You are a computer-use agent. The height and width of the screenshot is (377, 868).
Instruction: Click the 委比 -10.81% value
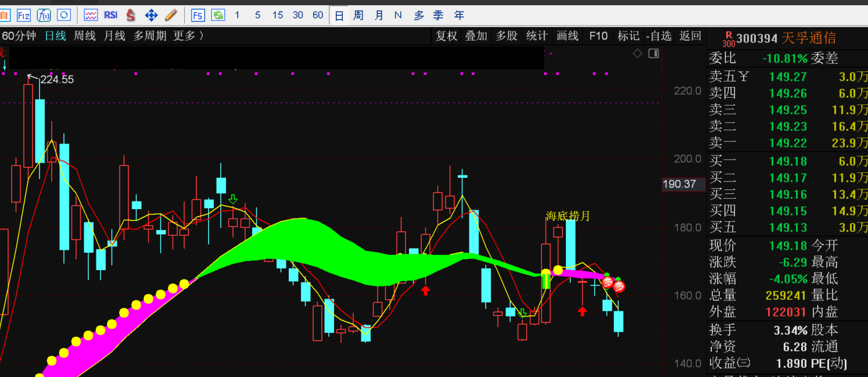click(x=785, y=59)
